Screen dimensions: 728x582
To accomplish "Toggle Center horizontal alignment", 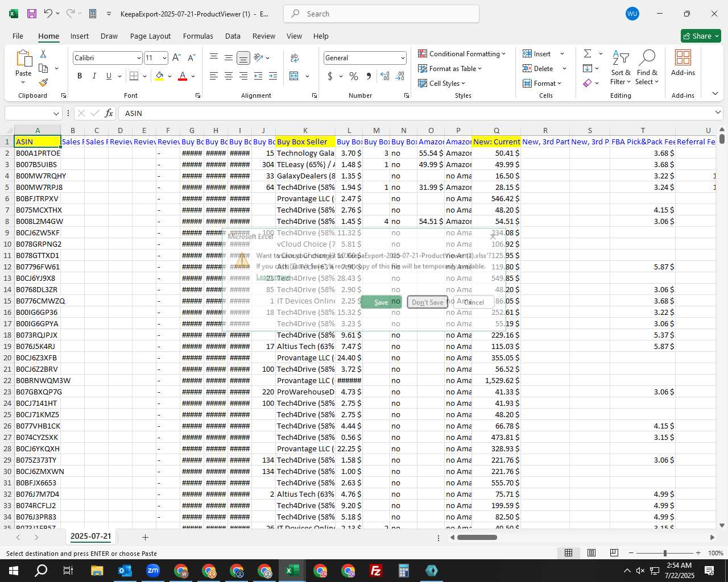I will [229, 76].
